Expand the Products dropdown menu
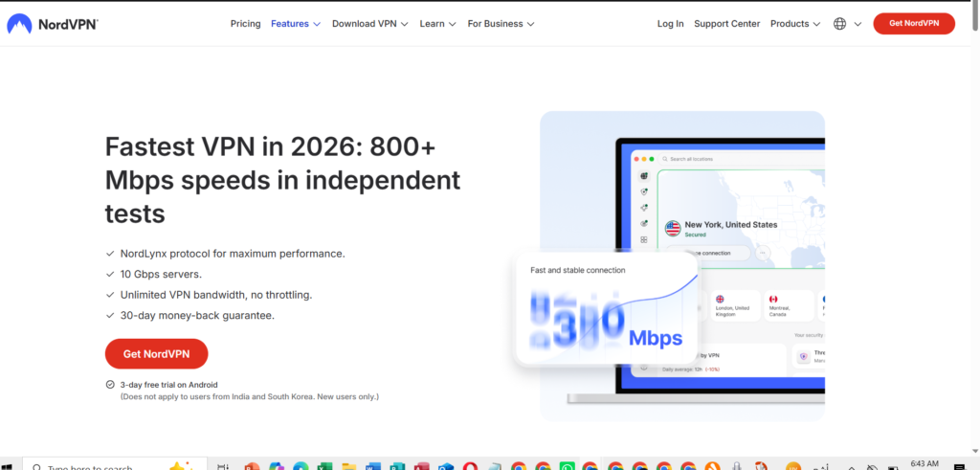This screenshot has height=470, width=980. (x=795, y=24)
